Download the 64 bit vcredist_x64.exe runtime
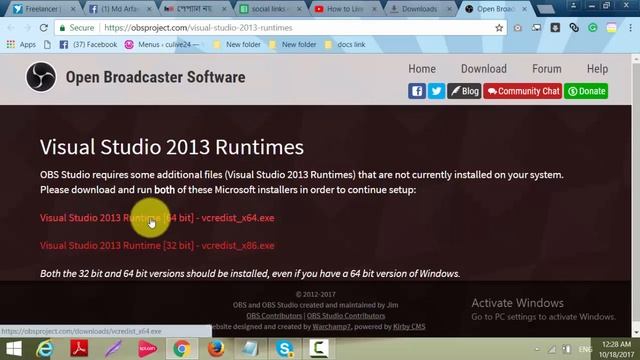 157,218
